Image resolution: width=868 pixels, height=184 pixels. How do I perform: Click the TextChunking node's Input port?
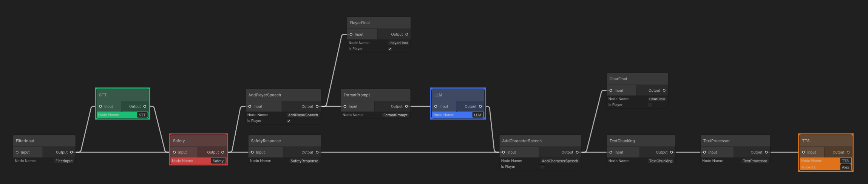pyautogui.click(x=611, y=152)
